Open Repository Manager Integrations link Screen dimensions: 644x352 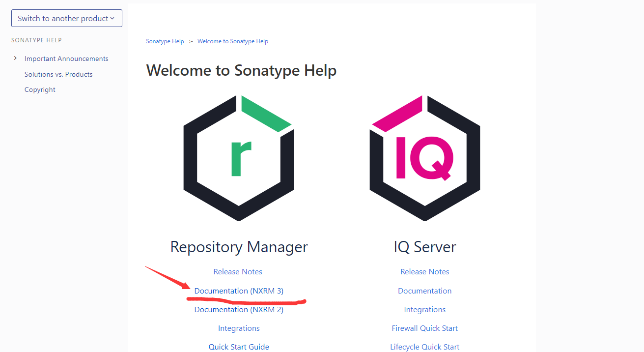click(x=239, y=328)
